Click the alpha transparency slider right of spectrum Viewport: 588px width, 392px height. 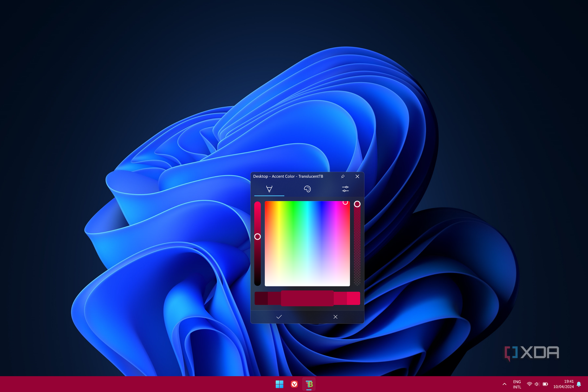click(x=357, y=243)
